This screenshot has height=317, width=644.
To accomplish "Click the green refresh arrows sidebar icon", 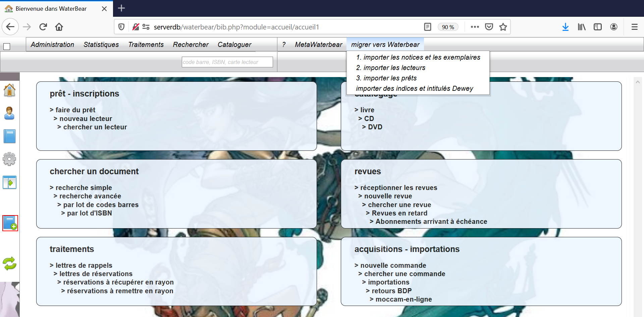I will click(9, 263).
